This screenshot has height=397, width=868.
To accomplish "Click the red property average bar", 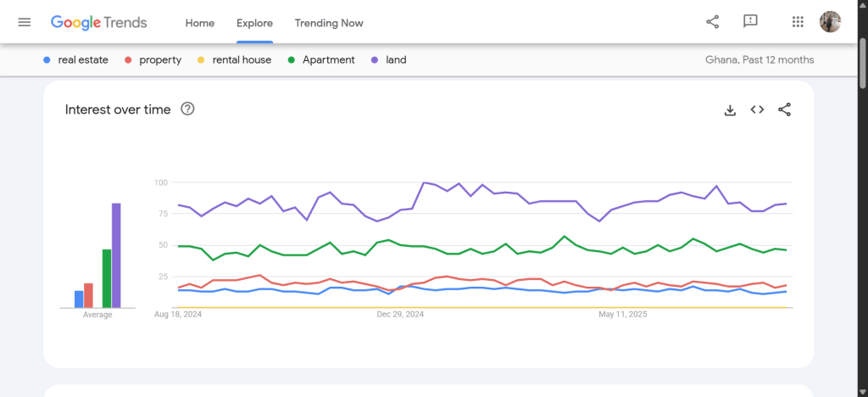I will pyautogui.click(x=88, y=296).
